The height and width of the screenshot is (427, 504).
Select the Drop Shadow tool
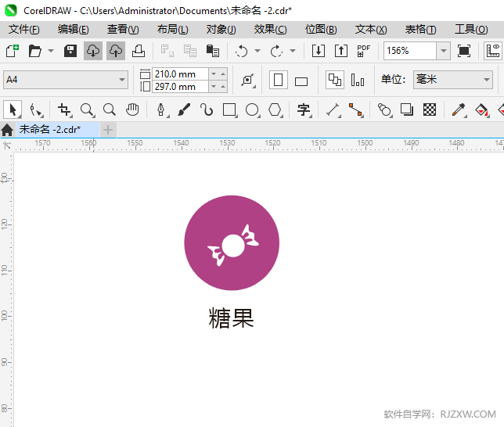click(407, 110)
